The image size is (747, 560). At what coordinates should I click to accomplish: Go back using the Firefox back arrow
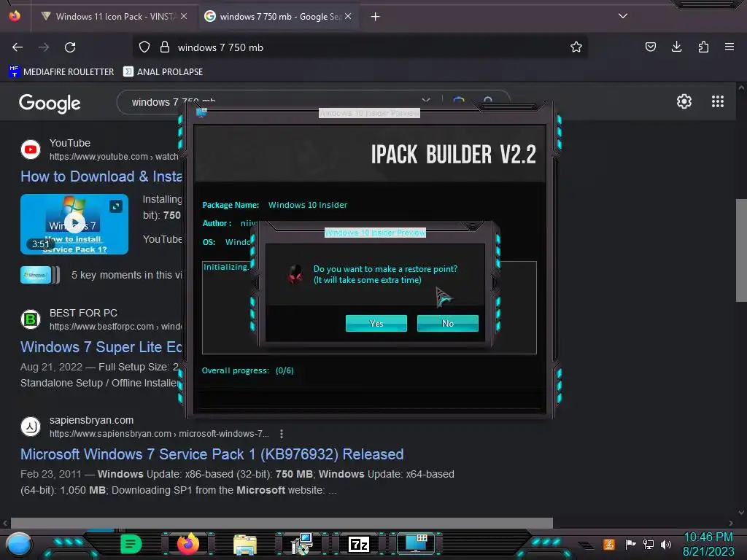(x=18, y=47)
